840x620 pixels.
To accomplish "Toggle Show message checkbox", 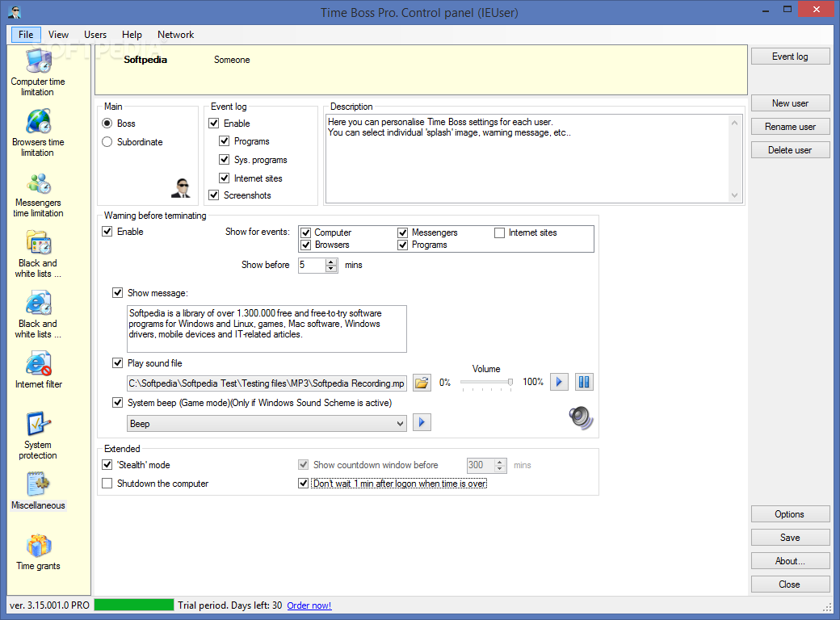I will coord(117,293).
